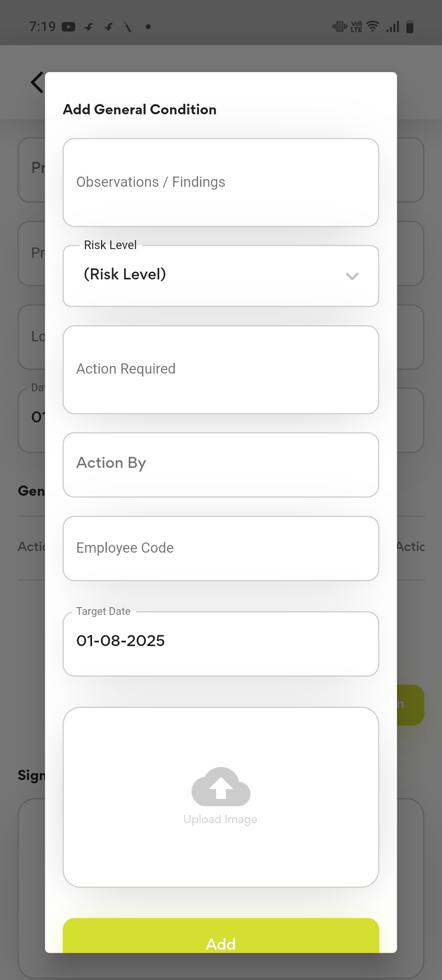The height and width of the screenshot is (980, 442).
Task: Select the Action By input
Action: tap(221, 464)
